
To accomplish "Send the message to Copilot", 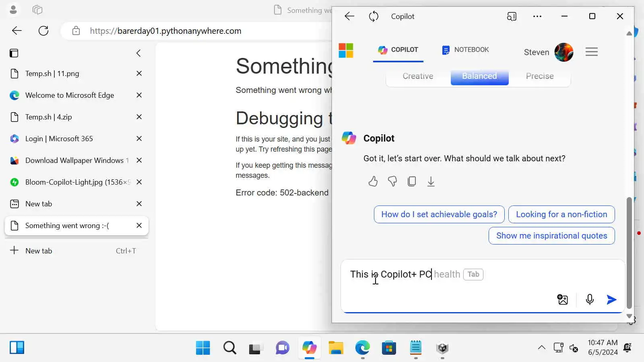I will click(x=611, y=300).
